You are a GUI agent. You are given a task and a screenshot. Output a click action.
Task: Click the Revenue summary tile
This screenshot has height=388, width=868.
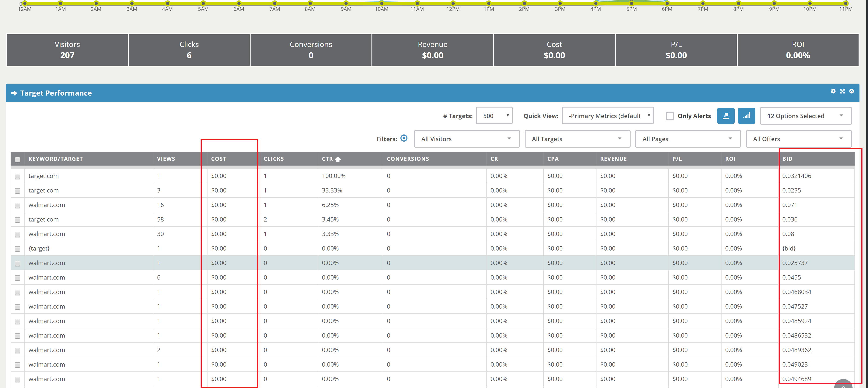433,50
